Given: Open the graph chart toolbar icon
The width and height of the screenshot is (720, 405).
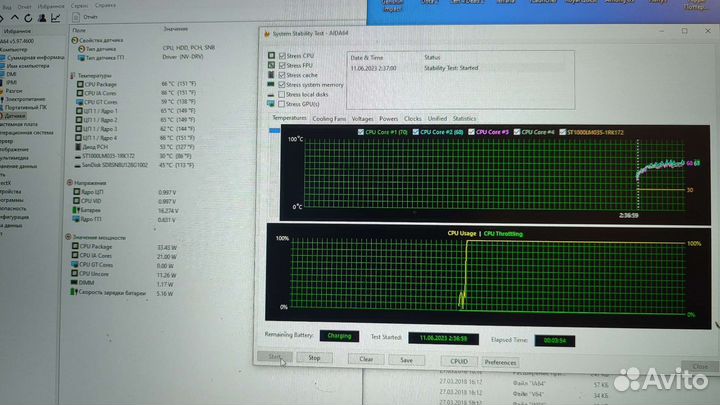Looking at the screenshot, I should 56,18.
